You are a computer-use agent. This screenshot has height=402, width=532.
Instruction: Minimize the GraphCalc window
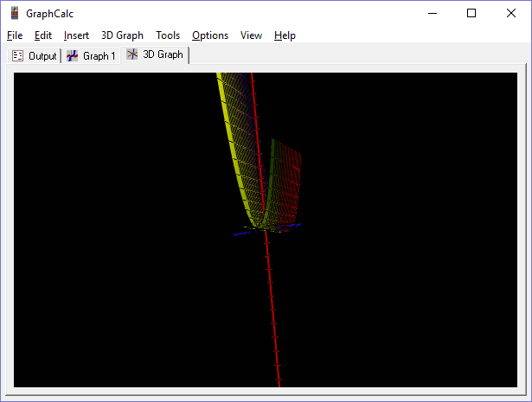[433, 14]
